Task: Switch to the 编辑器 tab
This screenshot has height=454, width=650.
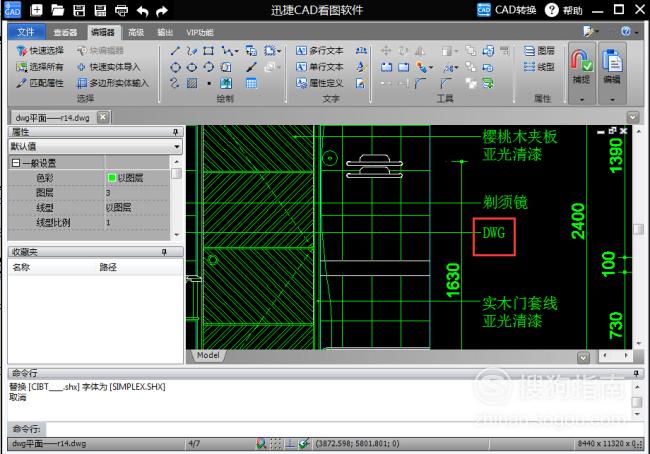Action: (x=103, y=32)
